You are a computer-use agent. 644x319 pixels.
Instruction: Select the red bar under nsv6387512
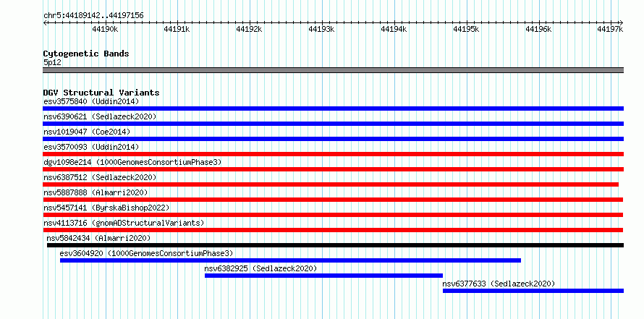coord(331,184)
